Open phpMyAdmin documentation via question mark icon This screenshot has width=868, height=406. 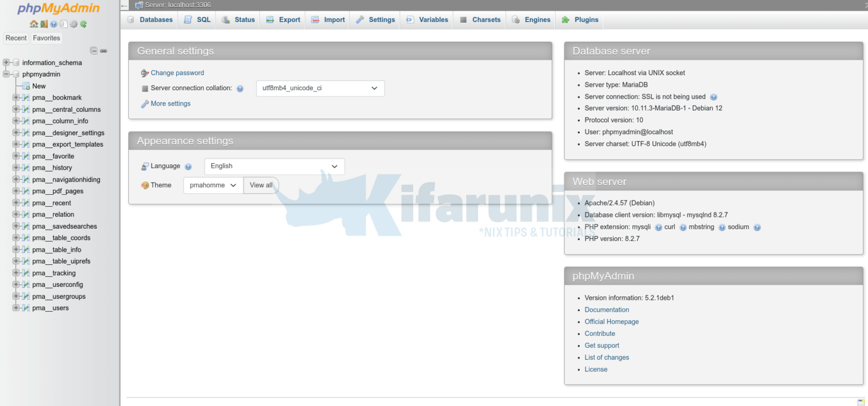pos(53,24)
